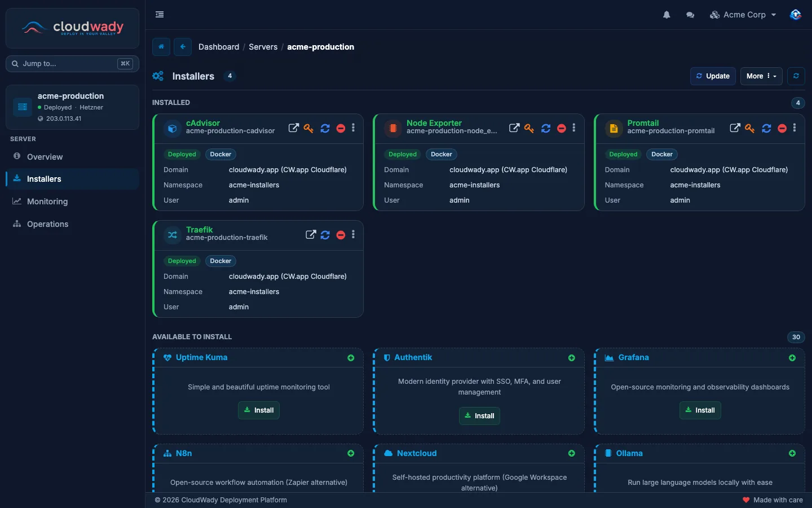812x508 pixels.
Task: Open Node Exporter options kebab menu
Action: [x=574, y=128]
